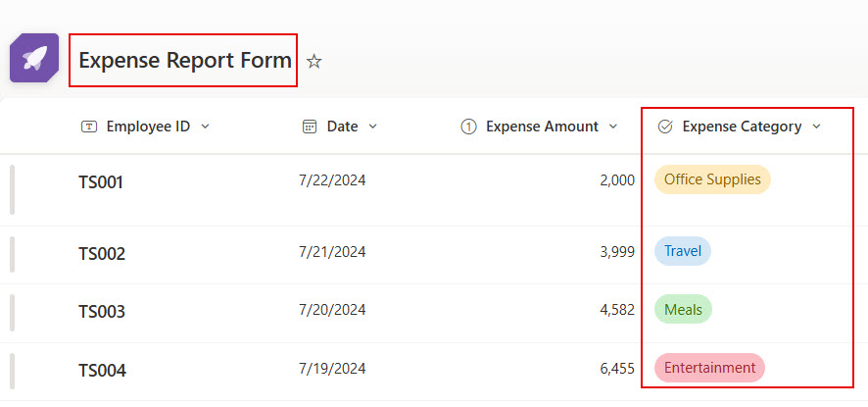The width and height of the screenshot is (868, 407).
Task: Click the Expense Category choice checkmark icon
Action: coord(665,127)
